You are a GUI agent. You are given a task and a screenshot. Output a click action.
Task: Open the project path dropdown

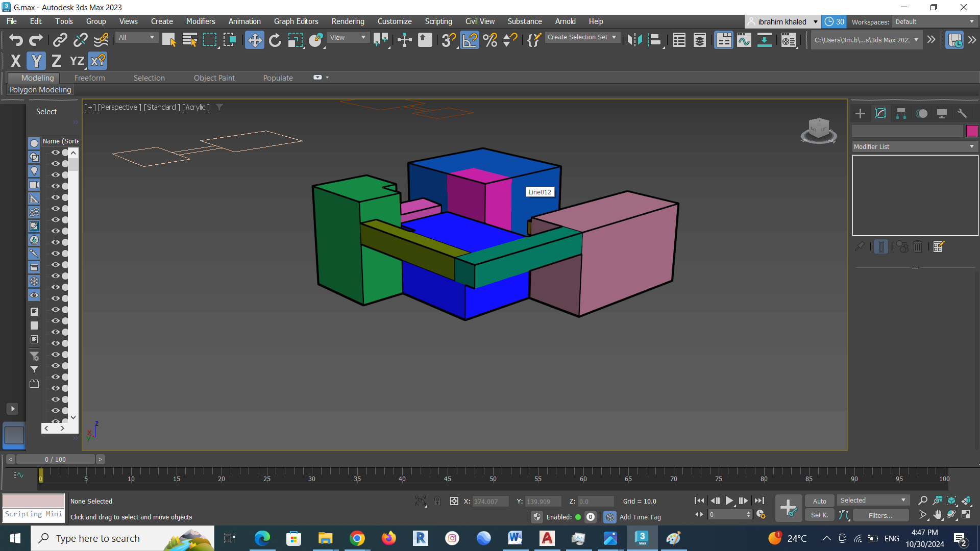pos(866,40)
